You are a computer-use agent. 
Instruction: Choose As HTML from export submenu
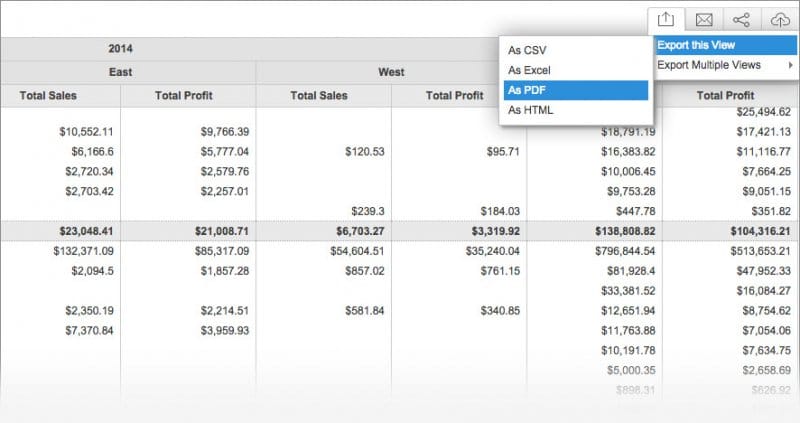click(530, 110)
